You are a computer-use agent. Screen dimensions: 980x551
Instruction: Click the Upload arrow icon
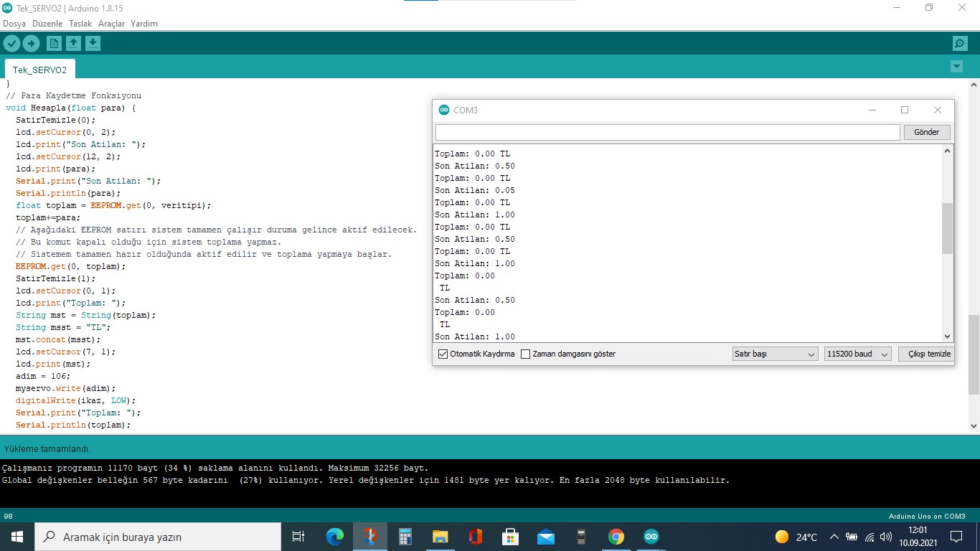point(31,44)
